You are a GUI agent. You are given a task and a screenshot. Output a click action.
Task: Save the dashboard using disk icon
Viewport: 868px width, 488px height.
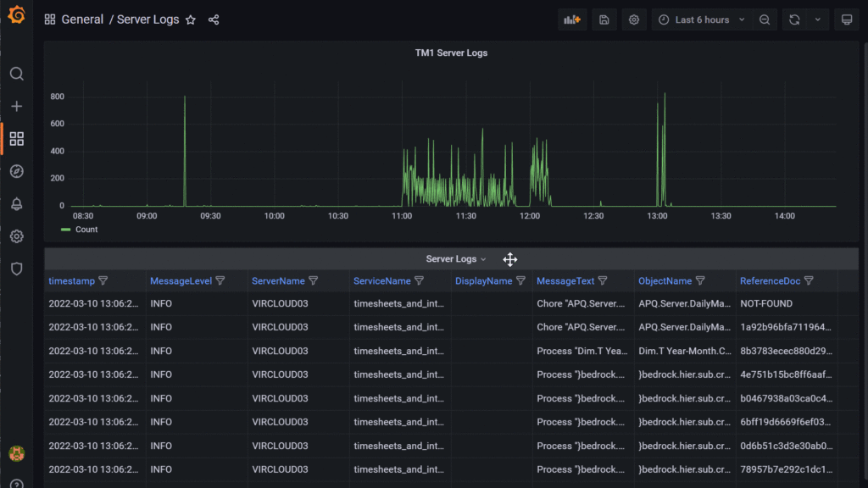tap(604, 19)
